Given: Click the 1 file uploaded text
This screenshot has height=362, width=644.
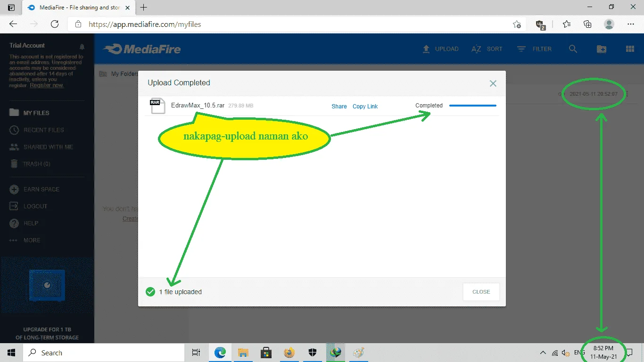Looking at the screenshot, I should [181, 292].
